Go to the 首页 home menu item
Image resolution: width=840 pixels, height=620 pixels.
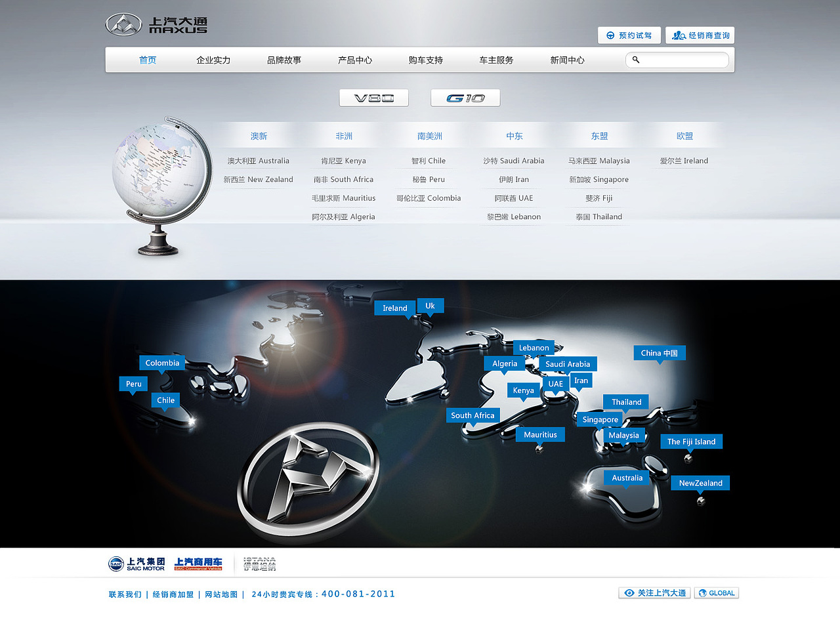pos(148,60)
